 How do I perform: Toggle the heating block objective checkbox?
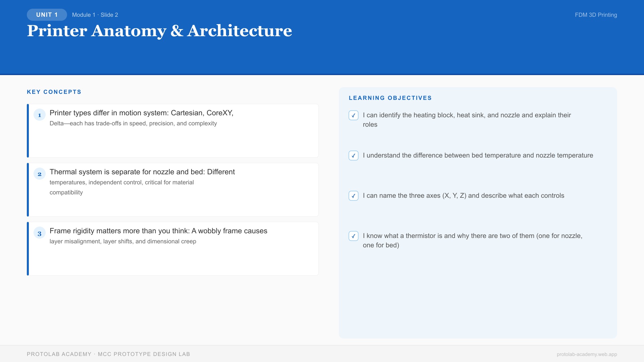click(354, 115)
